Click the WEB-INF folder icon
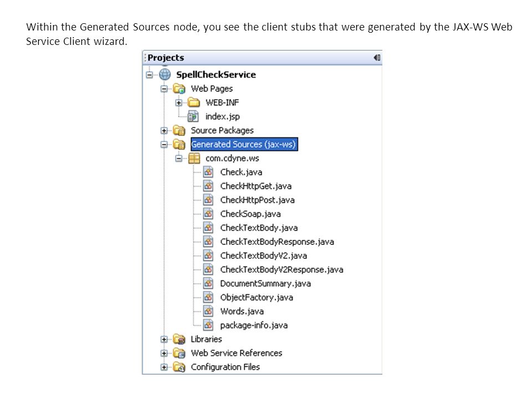532x399 pixels. 194,103
